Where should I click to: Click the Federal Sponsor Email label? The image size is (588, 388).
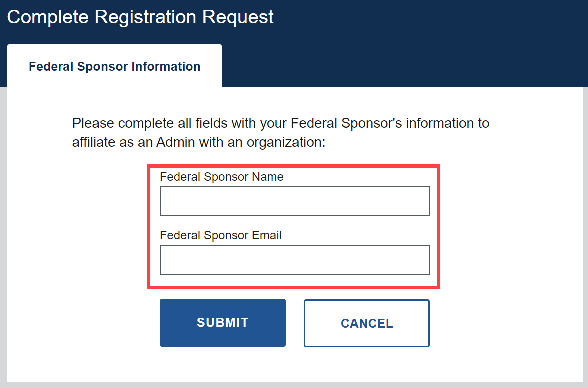click(220, 235)
